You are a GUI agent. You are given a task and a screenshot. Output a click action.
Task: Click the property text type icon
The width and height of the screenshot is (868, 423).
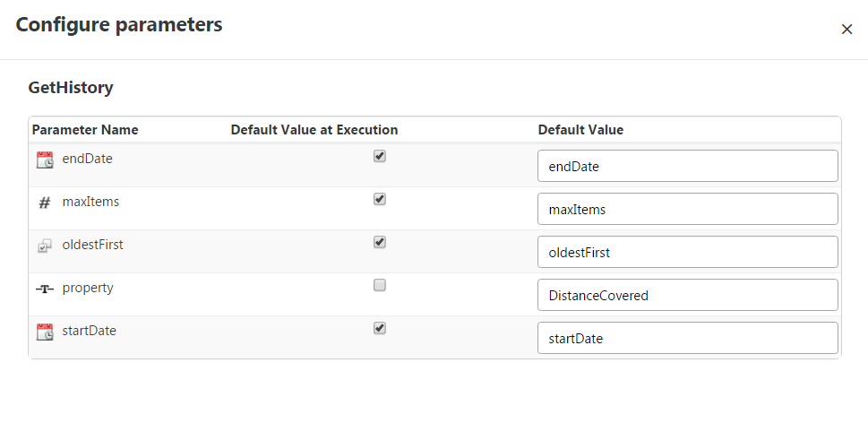tap(45, 289)
